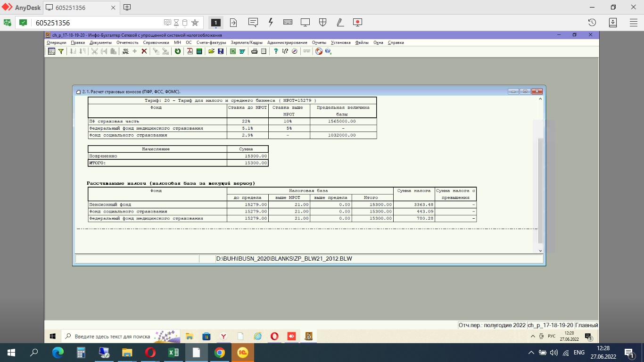Viewport: 644px width, 362px height.
Task: Click the ИТОГО: row label
Action: tap(98, 163)
